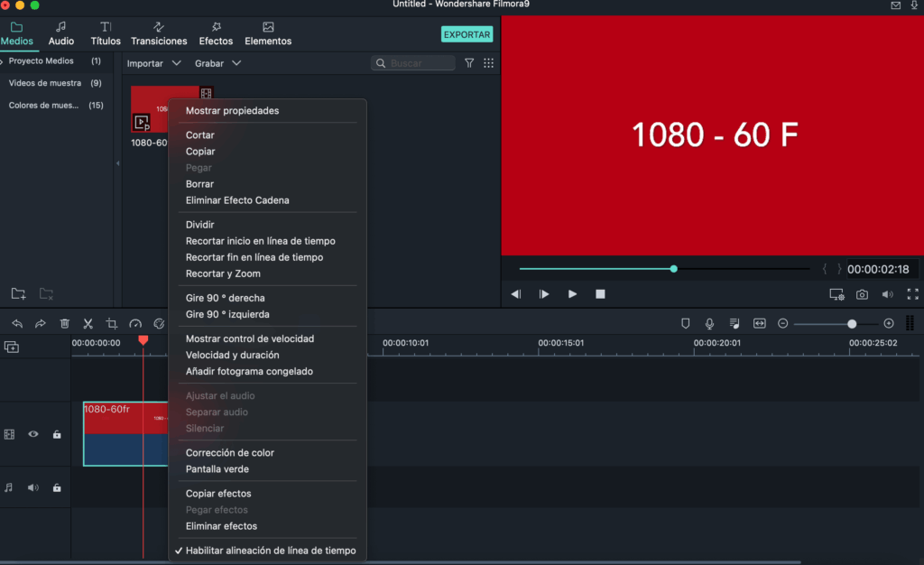Take a snapshot of the preview
Viewport: 924px width, 565px height.
(x=862, y=293)
